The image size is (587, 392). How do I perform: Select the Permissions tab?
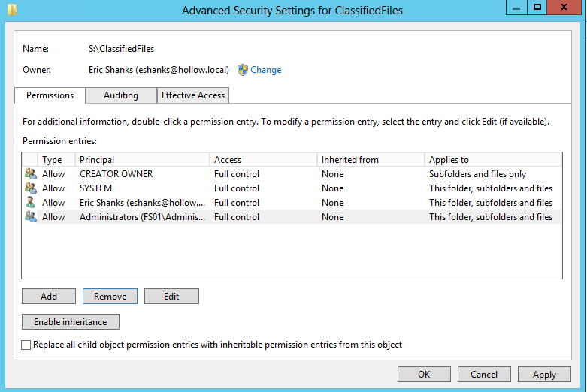pos(50,95)
